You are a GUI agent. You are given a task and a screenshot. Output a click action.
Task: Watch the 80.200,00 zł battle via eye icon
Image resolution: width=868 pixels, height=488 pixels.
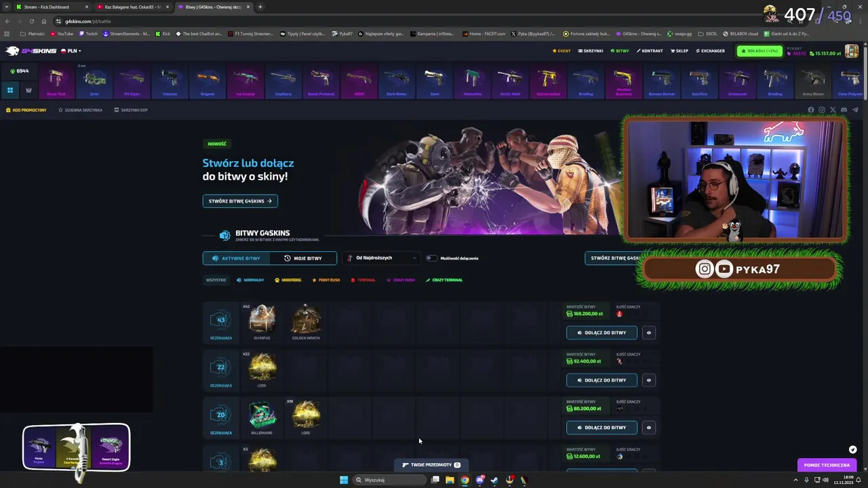tap(649, 428)
